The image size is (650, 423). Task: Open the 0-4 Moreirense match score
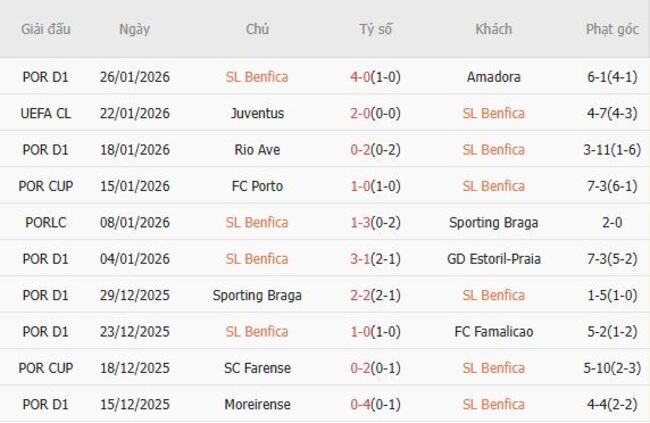[x=376, y=404]
